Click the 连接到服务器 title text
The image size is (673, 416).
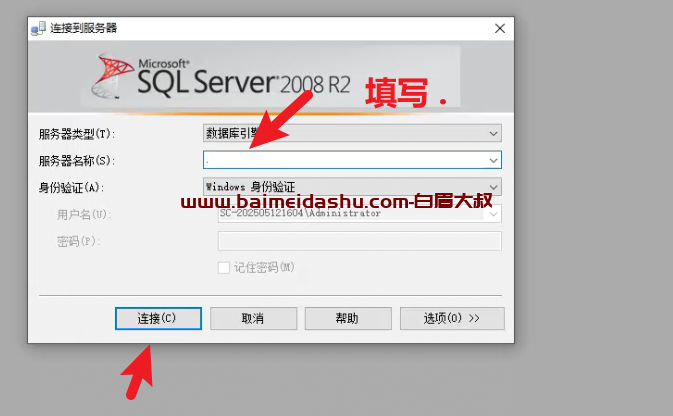[x=84, y=28]
